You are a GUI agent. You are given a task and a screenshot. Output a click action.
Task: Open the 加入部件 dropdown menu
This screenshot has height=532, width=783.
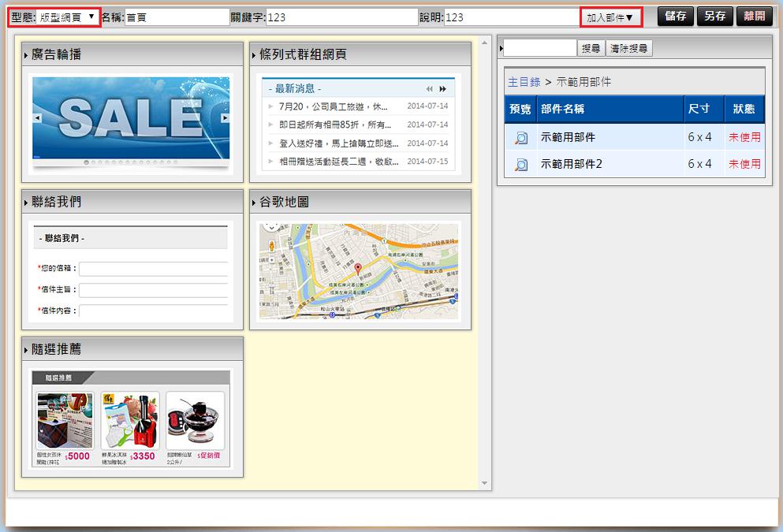(610, 17)
